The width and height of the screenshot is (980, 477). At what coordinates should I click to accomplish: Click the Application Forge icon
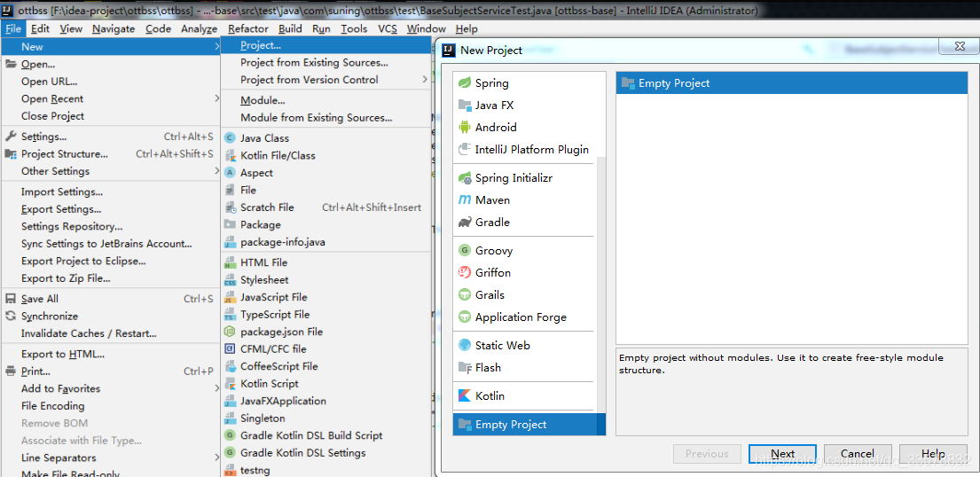tap(465, 317)
